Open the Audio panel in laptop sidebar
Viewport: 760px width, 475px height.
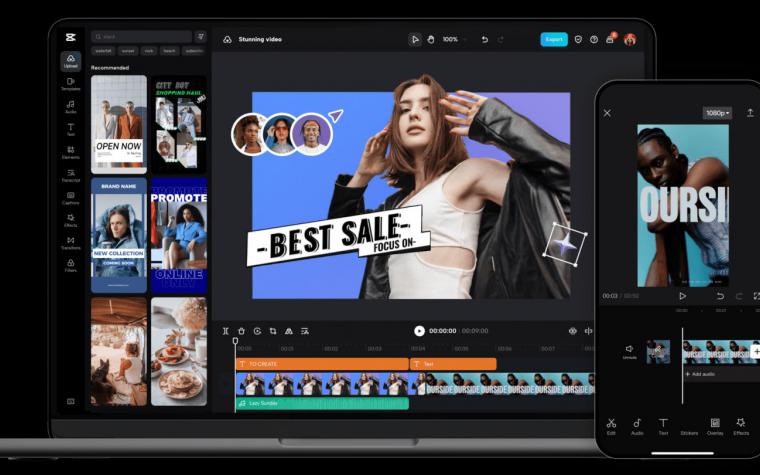coord(71,107)
